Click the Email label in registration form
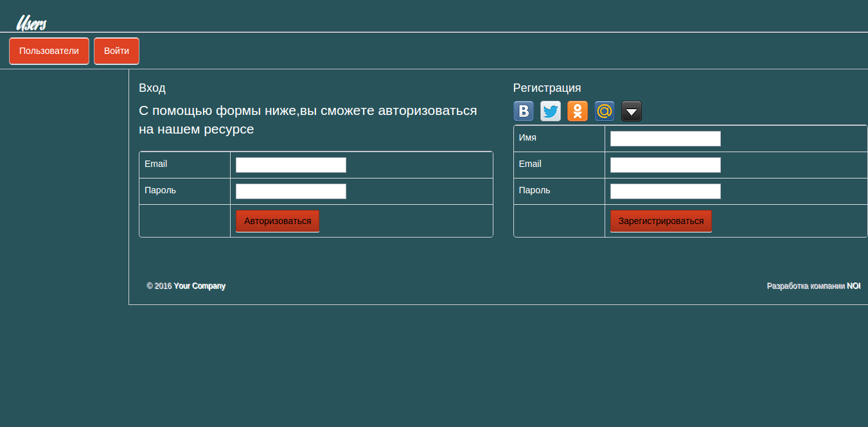The height and width of the screenshot is (427, 868). pos(530,164)
